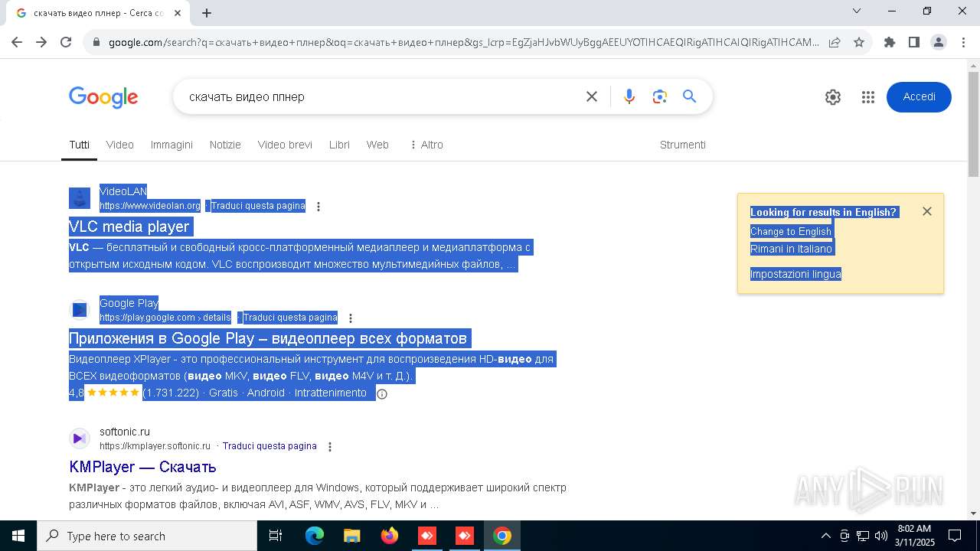Open Impostazioni lingua link

(x=795, y=274)
